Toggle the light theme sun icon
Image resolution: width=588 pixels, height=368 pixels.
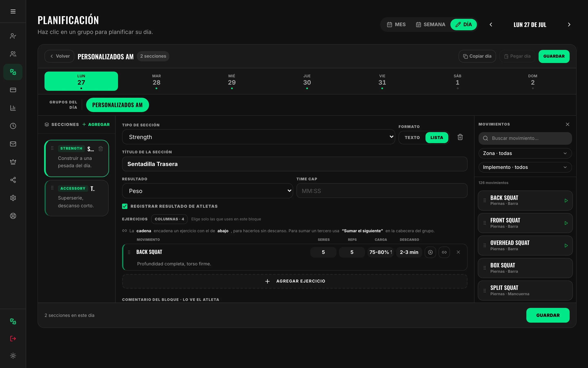[x=13, y=356]
